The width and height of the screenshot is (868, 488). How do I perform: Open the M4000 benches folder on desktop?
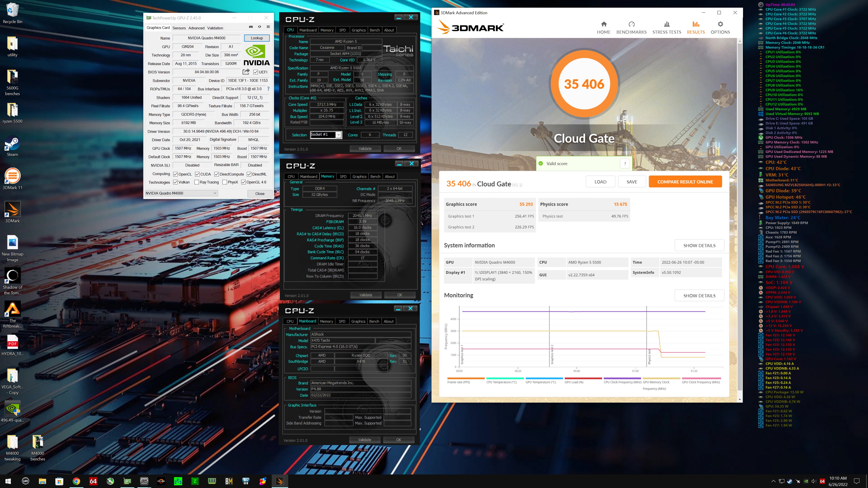click(x=38, y=448)
